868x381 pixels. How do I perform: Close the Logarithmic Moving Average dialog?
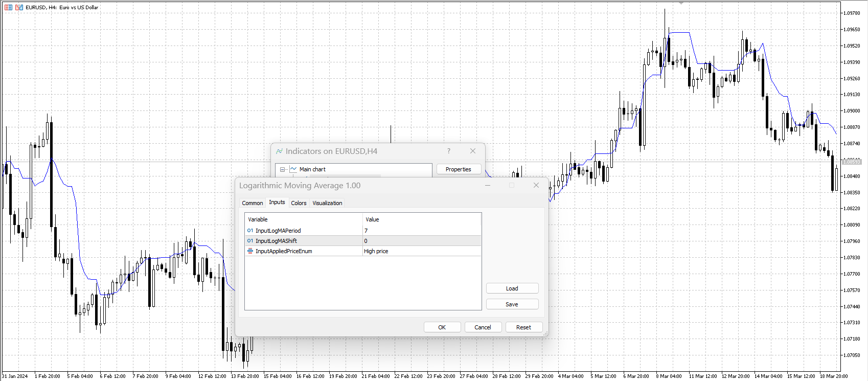click(536, 185)
